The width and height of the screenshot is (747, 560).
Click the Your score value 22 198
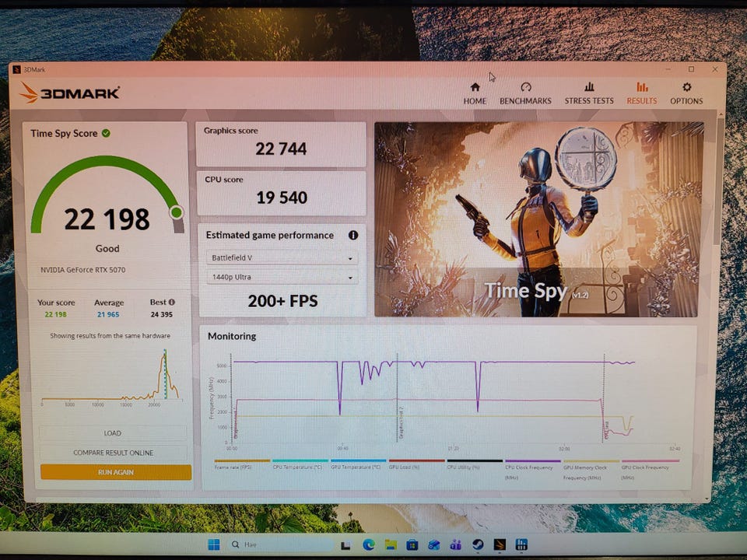click(x=56, y=315)
